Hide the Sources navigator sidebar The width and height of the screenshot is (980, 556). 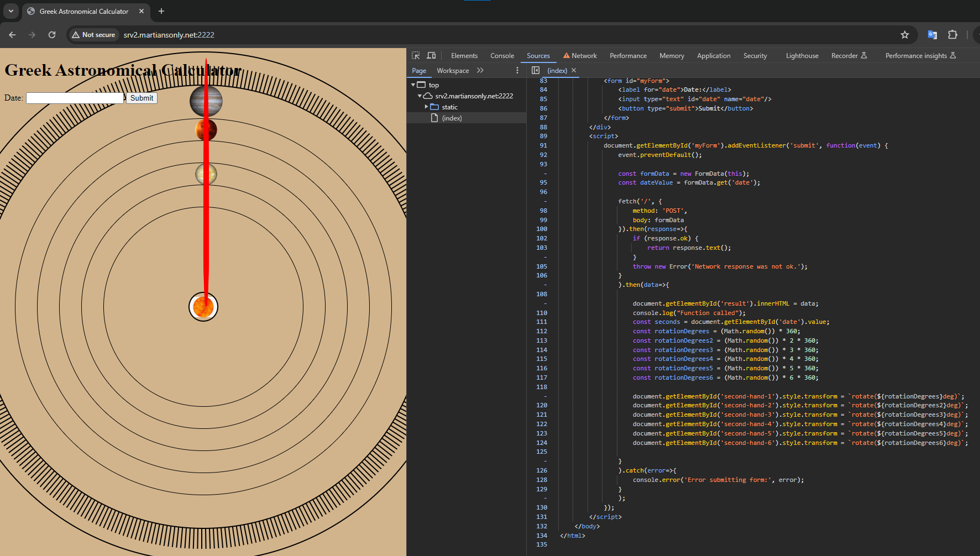pos(535,71)
